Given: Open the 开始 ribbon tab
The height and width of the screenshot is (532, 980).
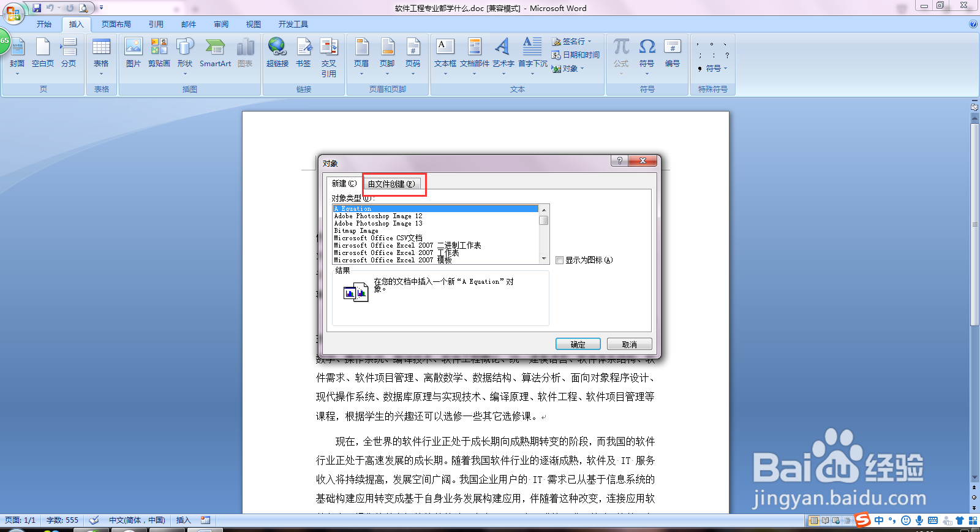Looking at the screenshot, I should point(44,25).
